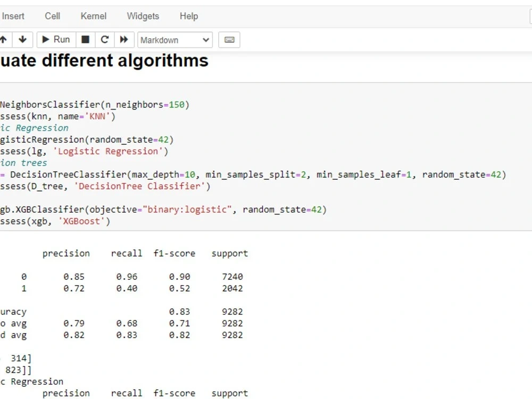Open the Insert menu
Image resolution: width=532 pixels, height=399 pixels.
click(13, 16)
